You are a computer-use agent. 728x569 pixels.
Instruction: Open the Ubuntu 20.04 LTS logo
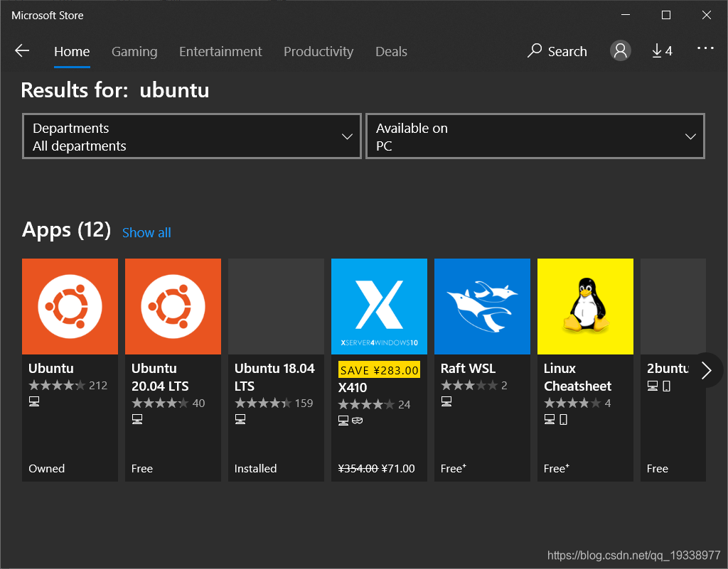click(173, 306)
